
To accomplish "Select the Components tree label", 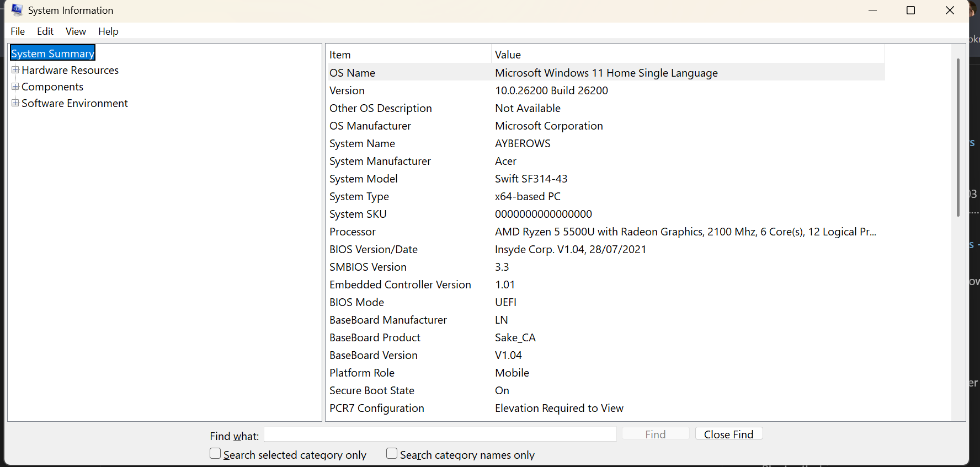I will (x=52, y=87).
